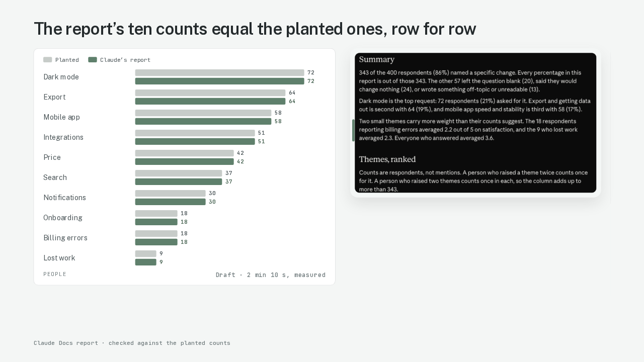Image resolution: width=644 pixels, height=362 pixels.
Task: Click the PEOPLE axis label
Action: [55, 274]
